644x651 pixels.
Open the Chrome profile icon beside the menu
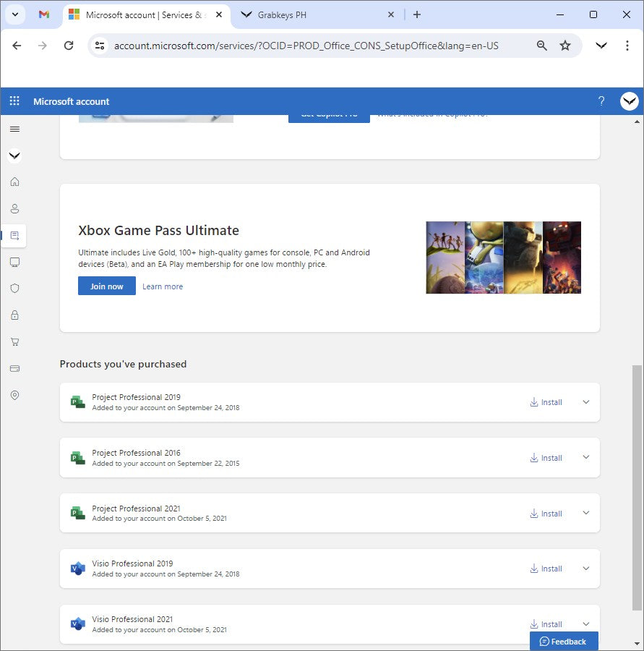point(601,46)
